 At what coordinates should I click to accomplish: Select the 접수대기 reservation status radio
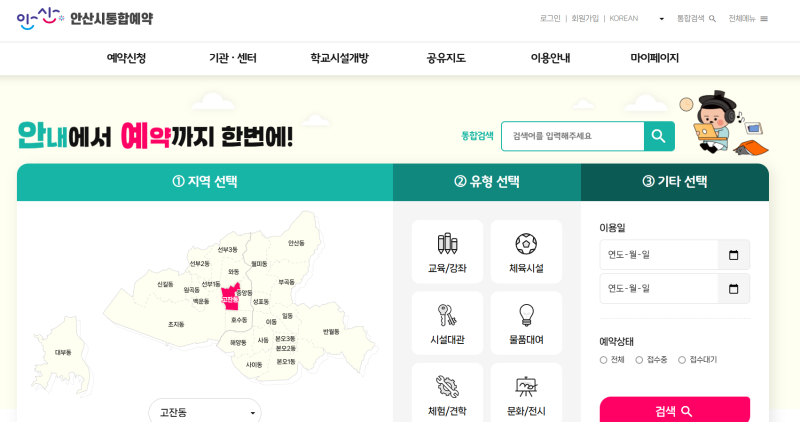click(682, 360)
